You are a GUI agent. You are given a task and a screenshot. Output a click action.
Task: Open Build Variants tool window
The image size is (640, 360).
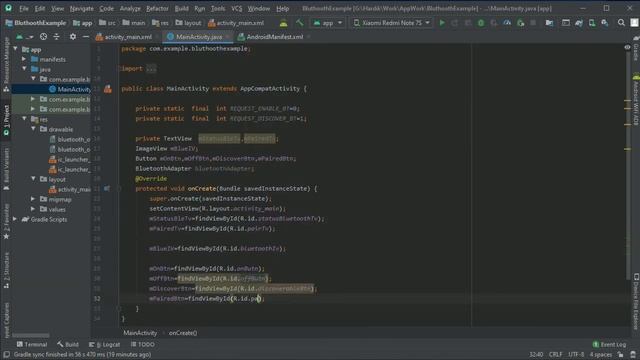(x=6, y=169)
